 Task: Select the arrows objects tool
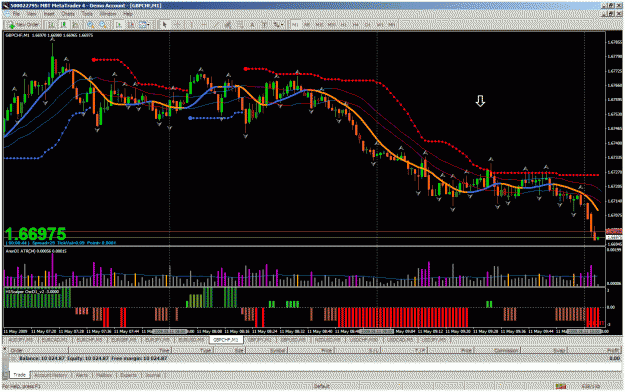click(x=276, y=25)
